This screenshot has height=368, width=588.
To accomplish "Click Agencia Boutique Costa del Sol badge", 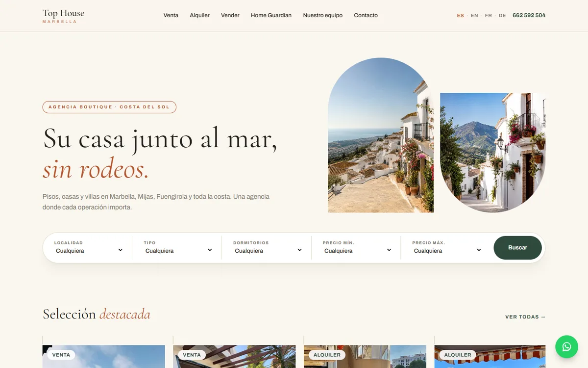I will (x=109, y=107).
